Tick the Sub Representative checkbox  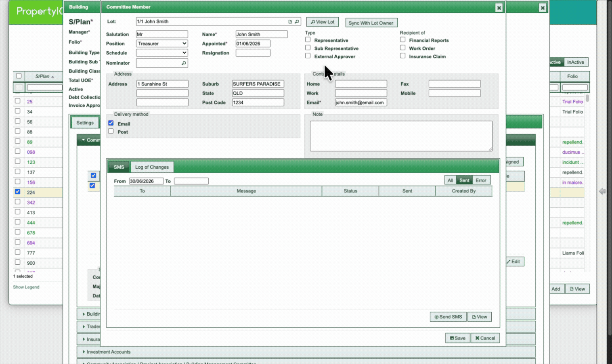308,48
